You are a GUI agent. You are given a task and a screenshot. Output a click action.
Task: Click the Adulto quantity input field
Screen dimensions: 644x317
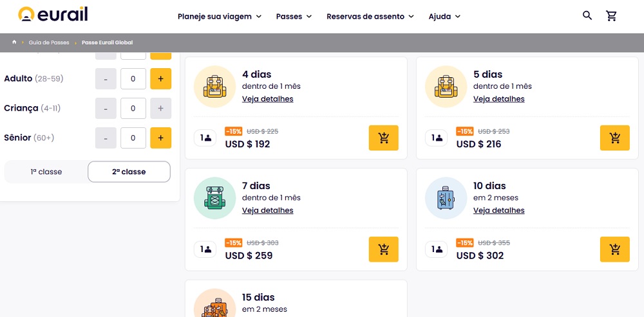click(133, 78)
